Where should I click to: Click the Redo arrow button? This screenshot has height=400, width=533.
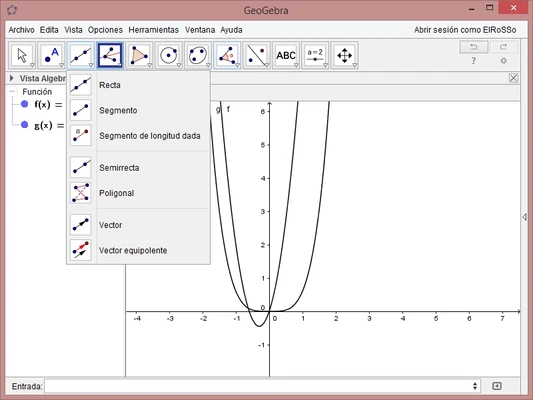pyautogui.click(x=504, y=47)
